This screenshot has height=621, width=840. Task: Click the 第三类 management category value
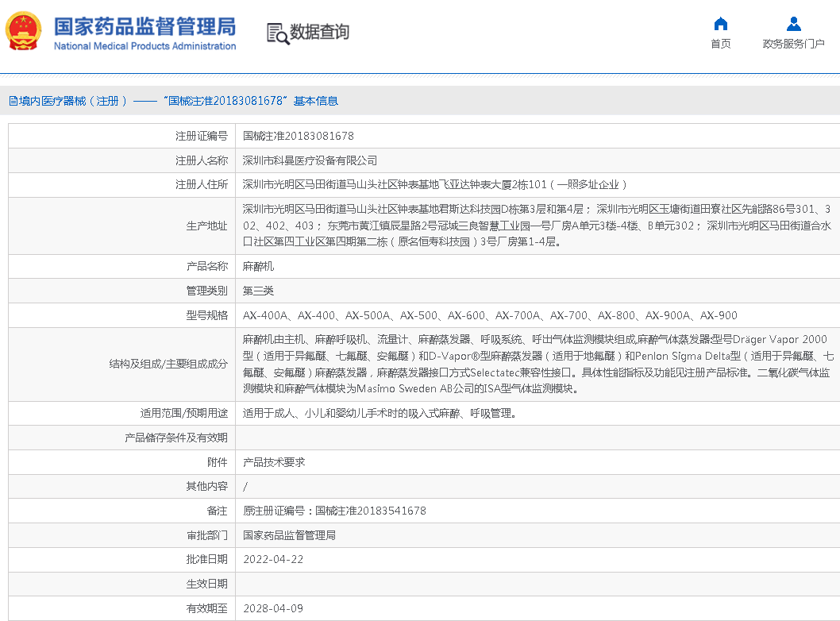pos(258,291)
